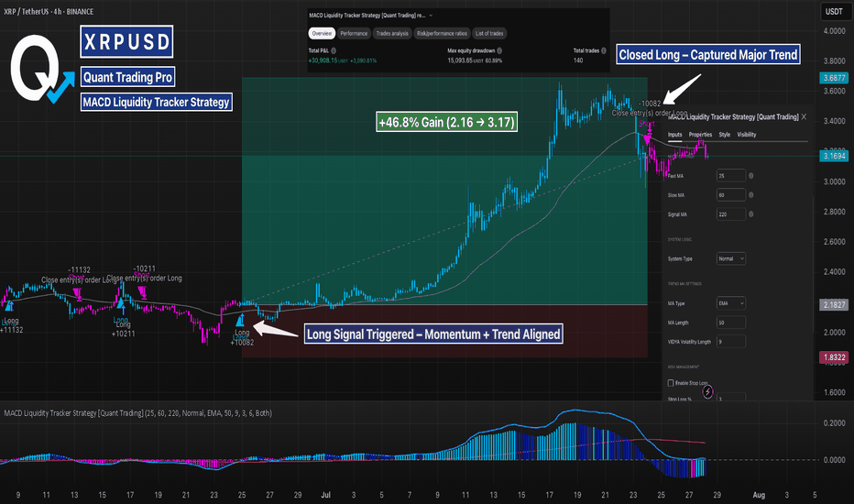
Task: Click the info icon beside Total trades
Action: (604, 50)
